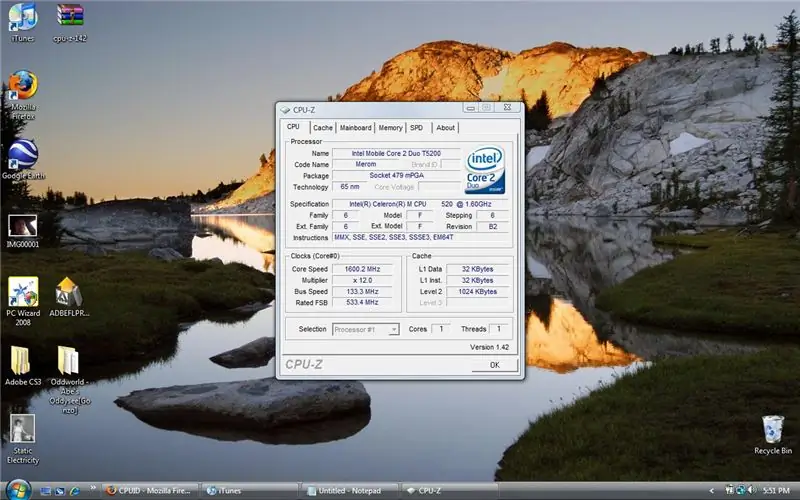Screen dimensions: 800x500
Task: Switch to the Cache tab
Action: click(x=322, y=128)
